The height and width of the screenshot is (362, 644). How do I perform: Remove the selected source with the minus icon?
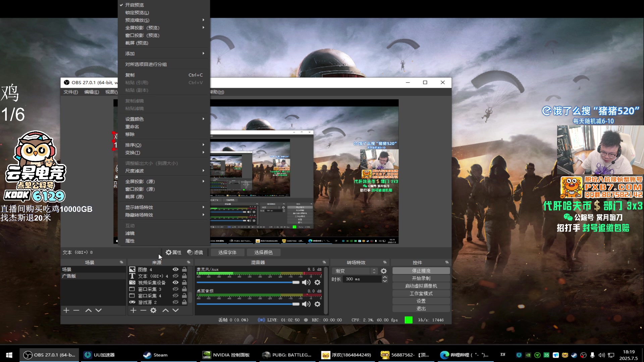pyautogui.click(x=143, y=310)
